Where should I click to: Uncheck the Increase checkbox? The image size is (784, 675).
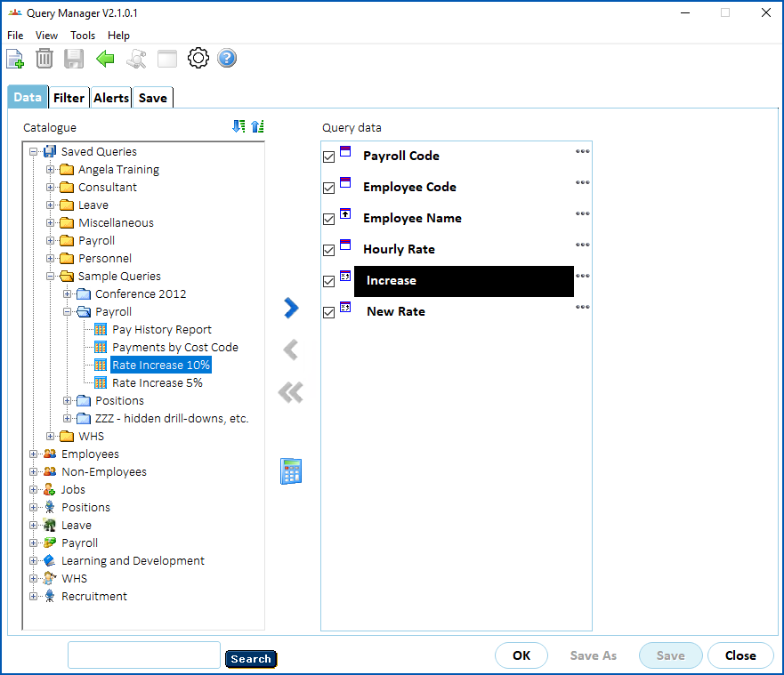point(329,281)
